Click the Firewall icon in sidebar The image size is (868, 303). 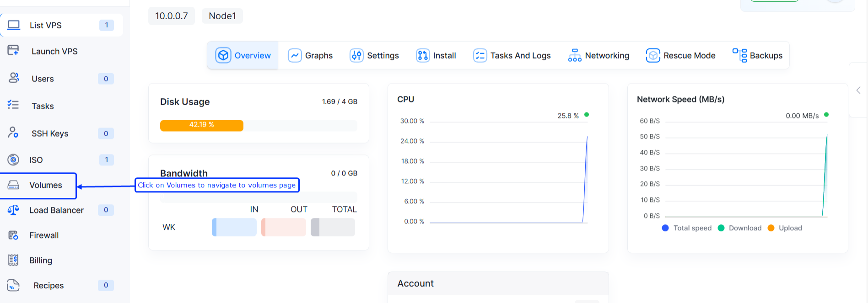[x=13, y=235]
